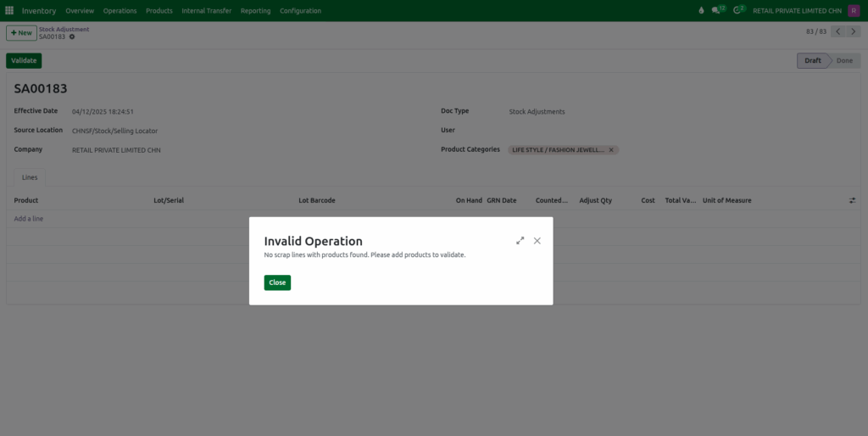
Task: Create a new record with New button
Action: click(x=21, y=33)
